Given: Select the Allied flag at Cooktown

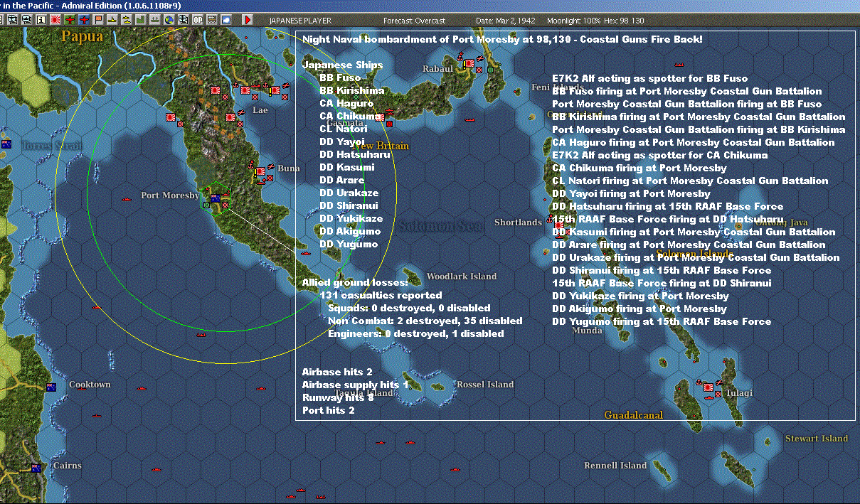Looking at the screenshot, I should click(51, 387).
